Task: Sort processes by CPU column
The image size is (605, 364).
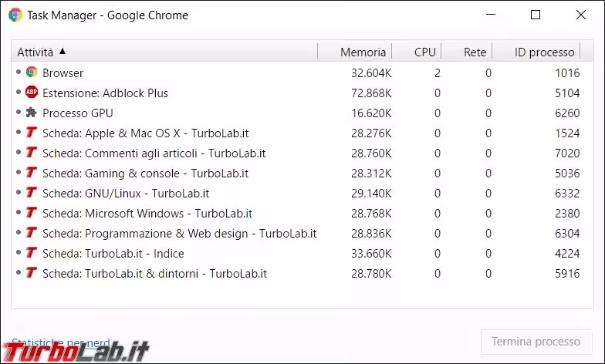Action: [x=424, y=52]
